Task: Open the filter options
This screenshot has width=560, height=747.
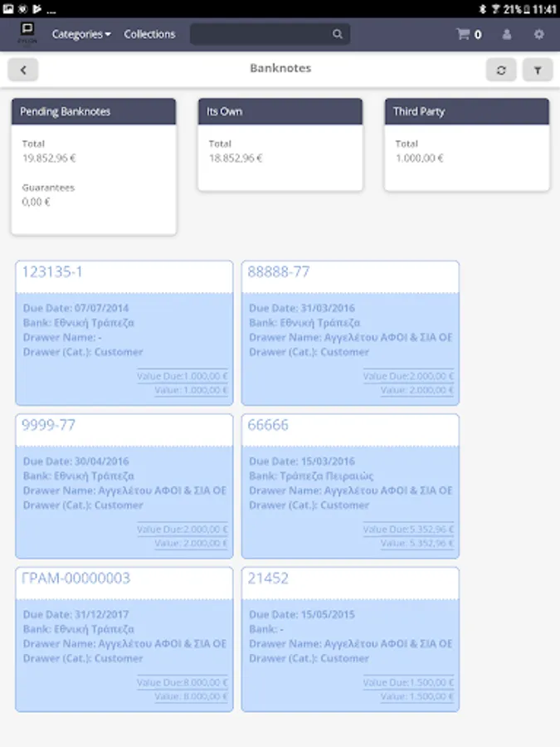Action: click(x=538, y=70)
